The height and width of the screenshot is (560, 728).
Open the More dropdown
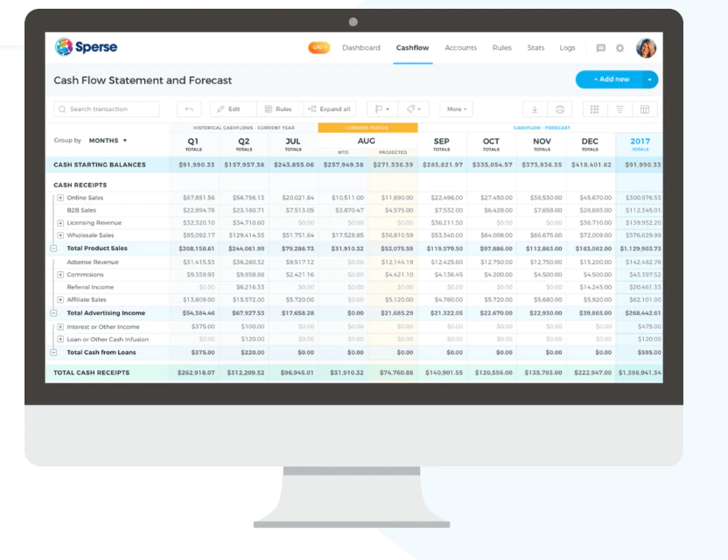tap(457, 109)
